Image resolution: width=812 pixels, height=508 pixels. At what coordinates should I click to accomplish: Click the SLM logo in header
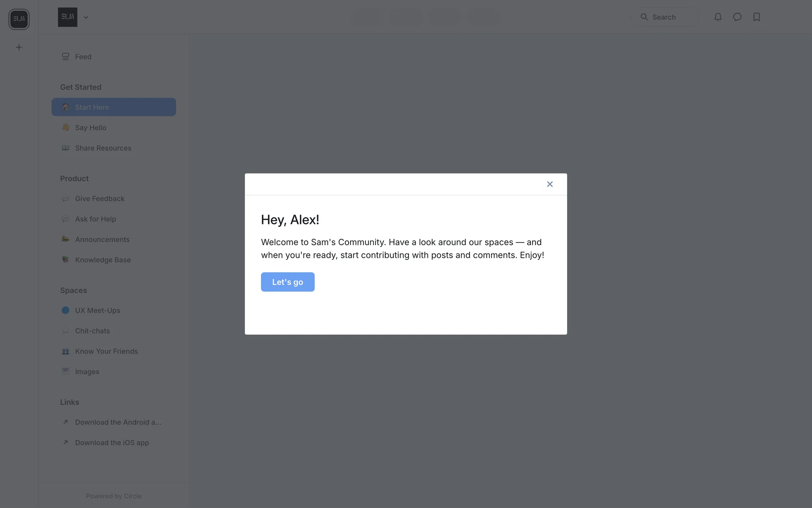[x=68, y=17]
